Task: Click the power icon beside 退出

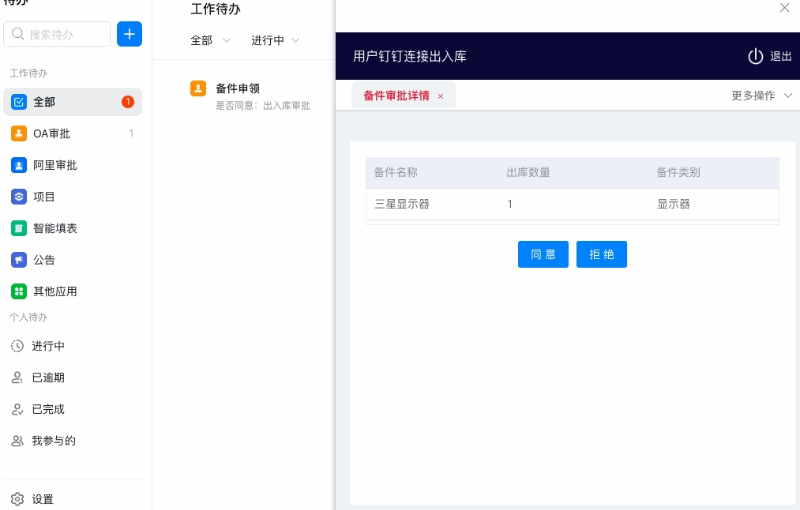Action: (x=756, y=56)
